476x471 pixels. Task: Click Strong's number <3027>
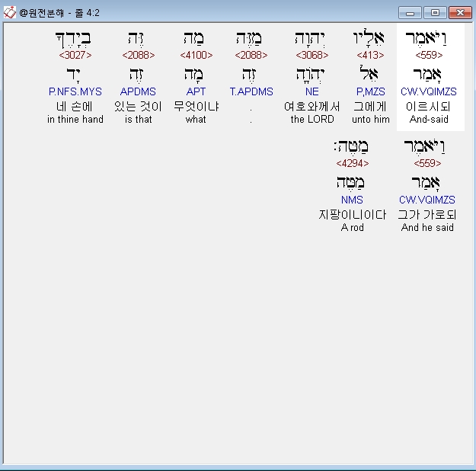click(75, 55)
